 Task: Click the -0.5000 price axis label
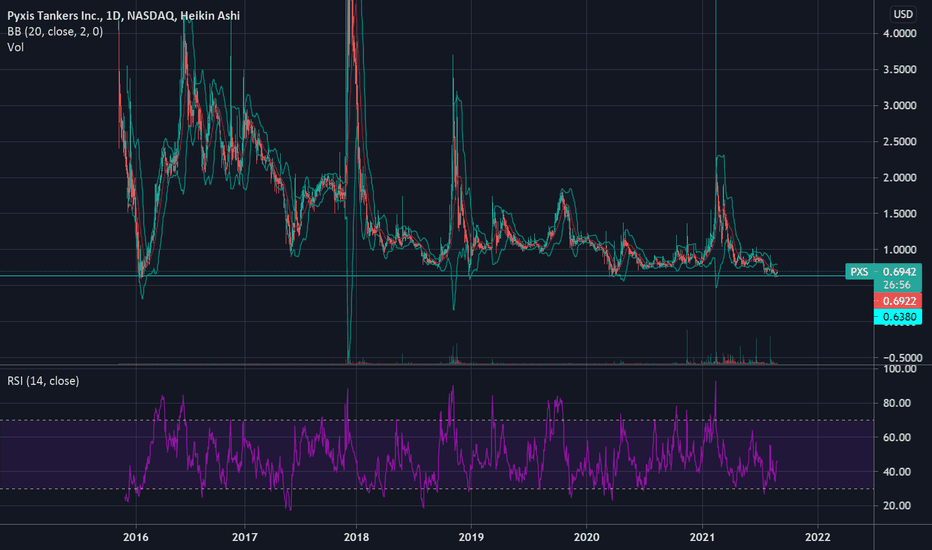[902, 358]
